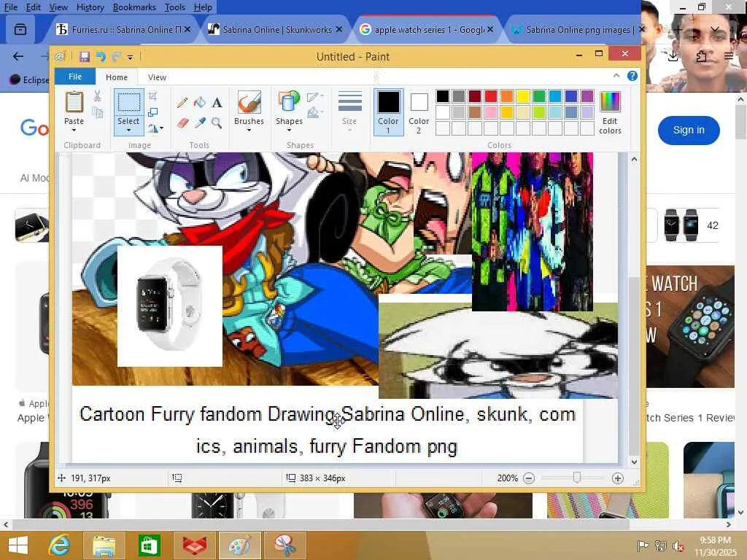Viewport: 747px width, 560px height.
Task: Click the zoom out minus button
Action: tap(529, 478)
